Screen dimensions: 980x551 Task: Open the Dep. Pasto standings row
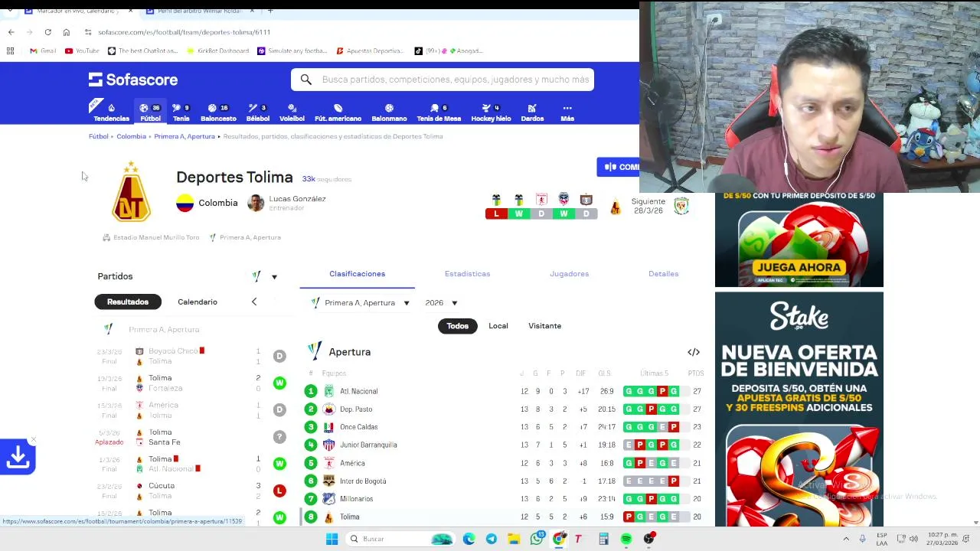click(505, 409)
